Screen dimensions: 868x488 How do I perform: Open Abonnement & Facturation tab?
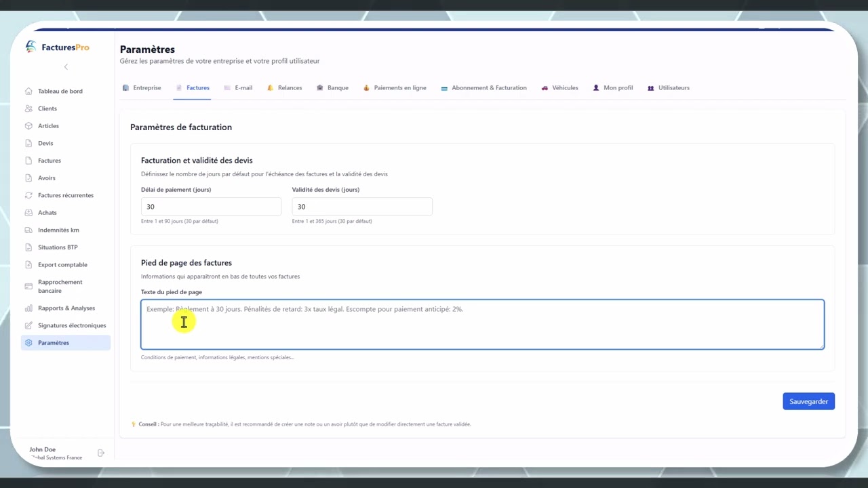point(484,88)
